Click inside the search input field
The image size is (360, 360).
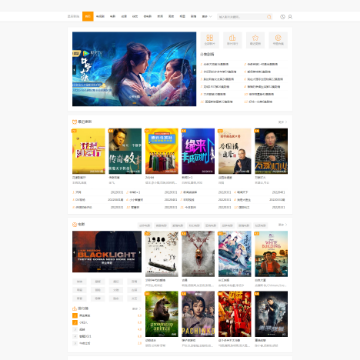(242, 17)
